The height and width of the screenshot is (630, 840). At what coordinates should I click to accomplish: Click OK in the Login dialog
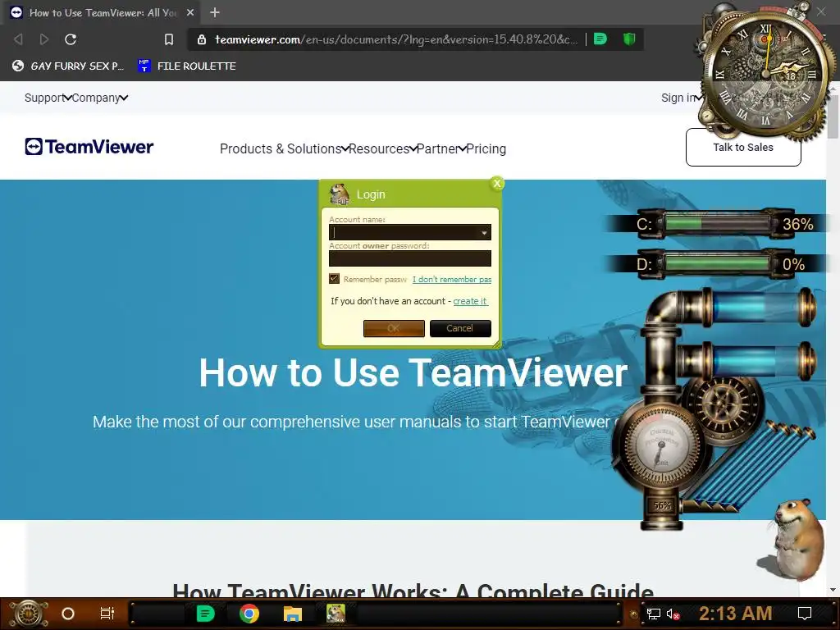point(394,328)
